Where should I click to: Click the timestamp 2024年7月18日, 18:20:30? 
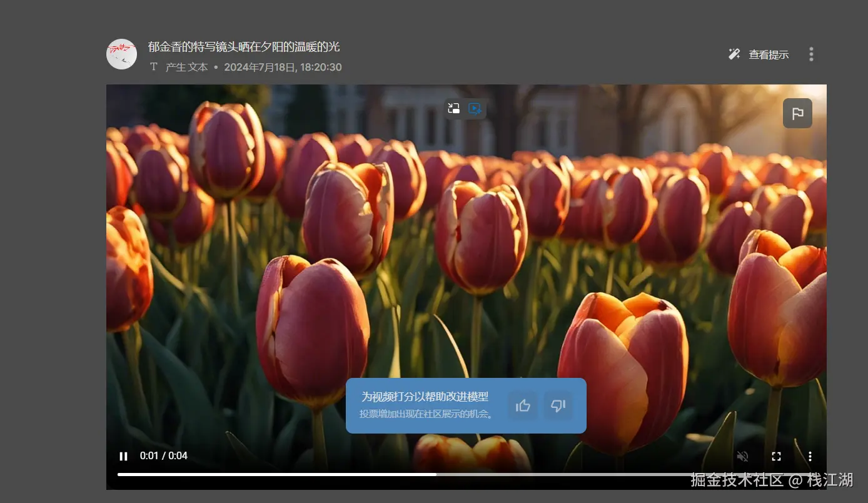click(283, 67)
